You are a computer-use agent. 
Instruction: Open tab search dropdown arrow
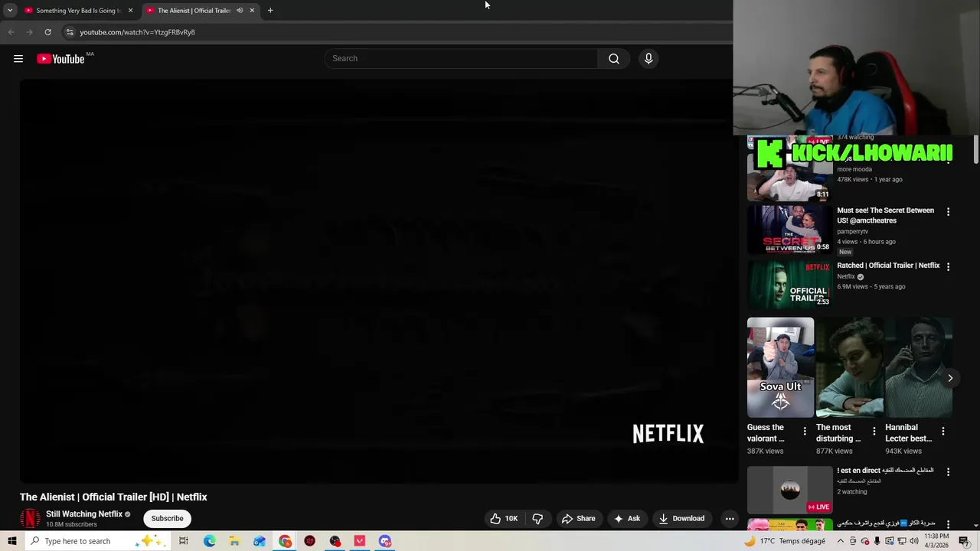pos(9,11)
